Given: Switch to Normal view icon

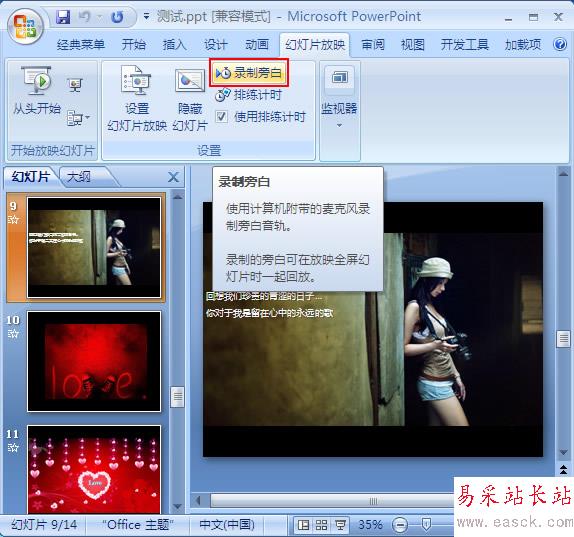Looking at the screenshot, I should [x=303, y=525].
